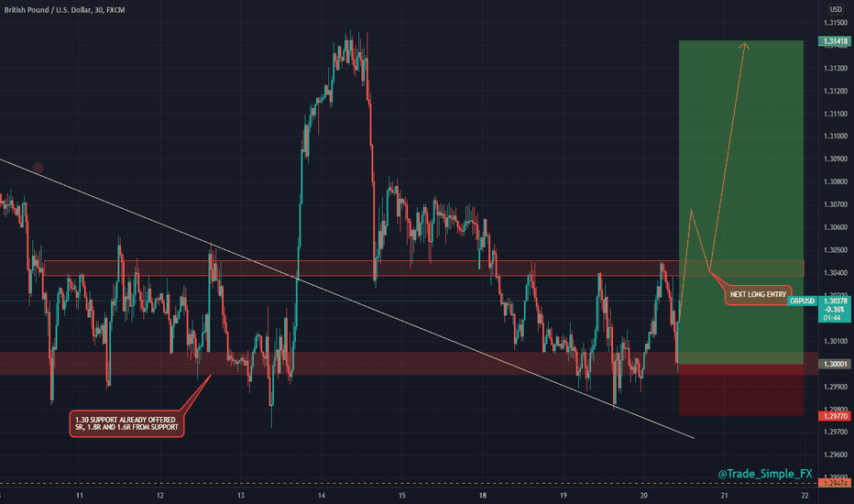Click the 1.30500 price axis value
This screenshot has height=504, width=854.
click(x=836, y=250)
